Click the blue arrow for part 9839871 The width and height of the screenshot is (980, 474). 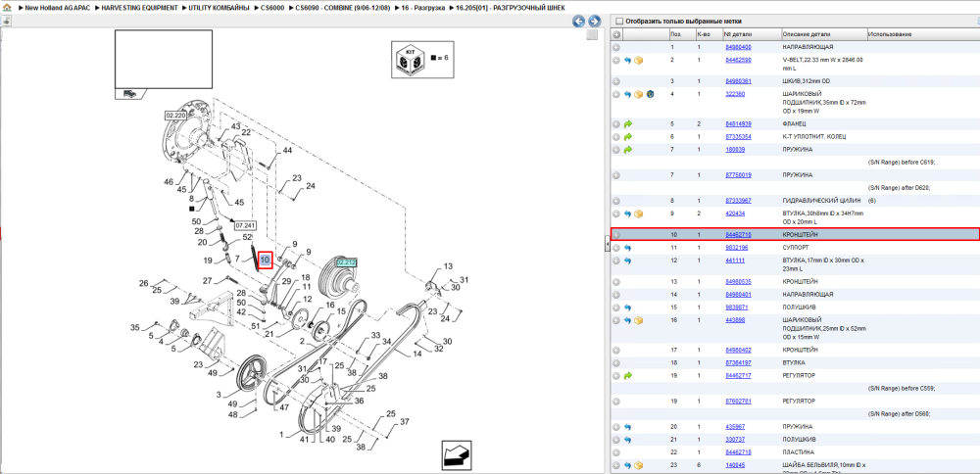628,308
